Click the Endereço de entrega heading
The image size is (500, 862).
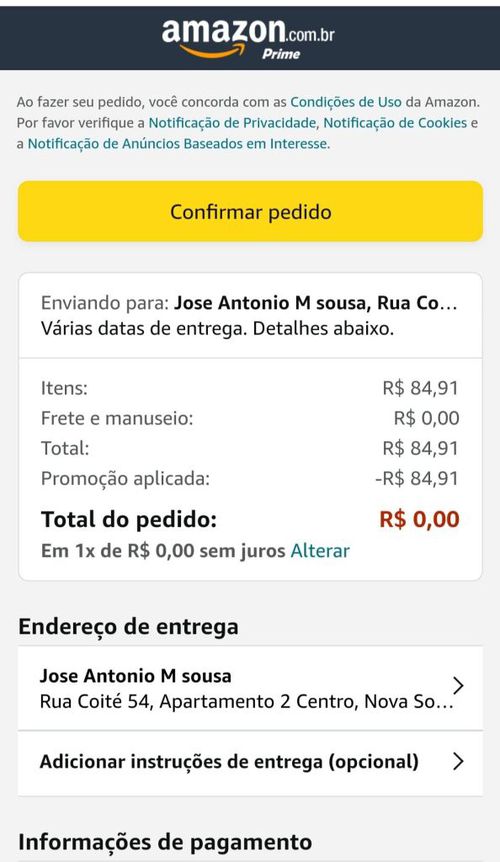tap(129, 627)
